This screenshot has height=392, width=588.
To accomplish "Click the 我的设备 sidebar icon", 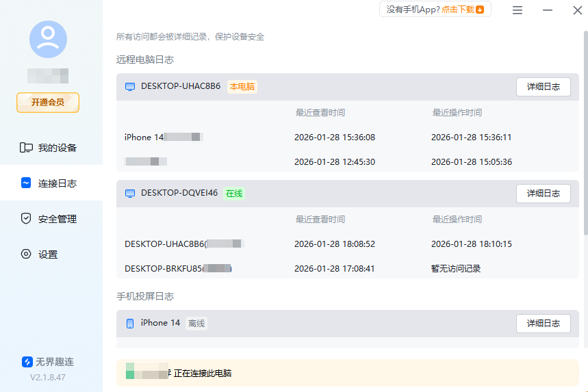I will pyautogui.click(x=26, y=148).
